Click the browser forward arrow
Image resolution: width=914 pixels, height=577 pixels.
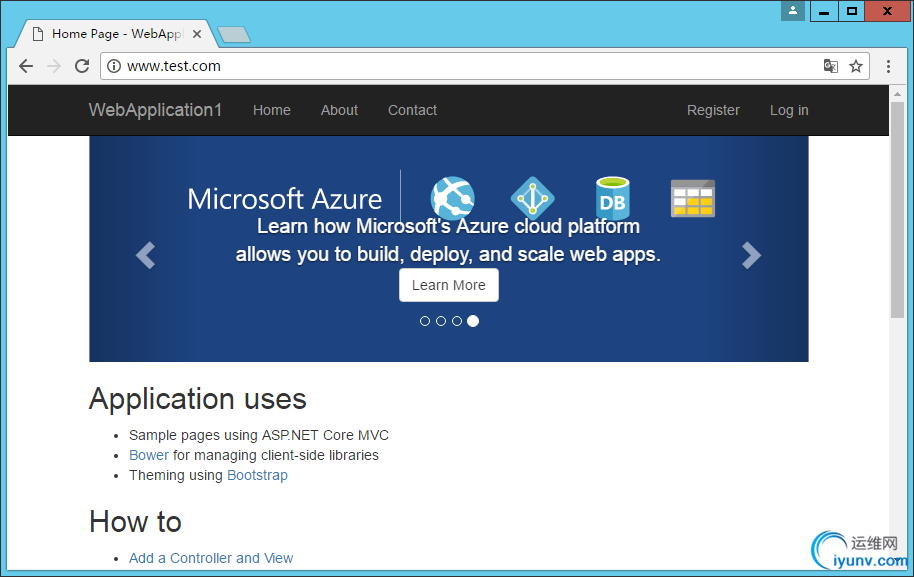click(54, 66)
